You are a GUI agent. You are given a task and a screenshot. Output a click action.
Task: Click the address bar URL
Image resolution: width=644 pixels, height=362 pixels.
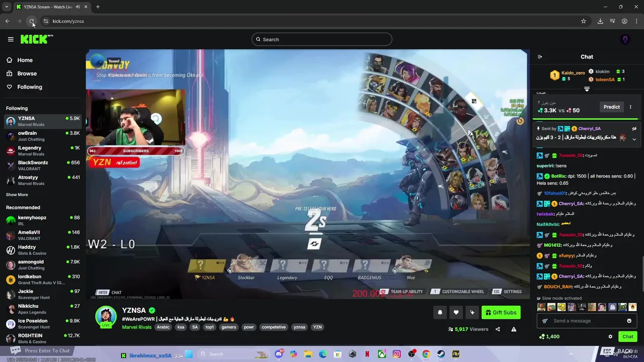click(68, 21)
